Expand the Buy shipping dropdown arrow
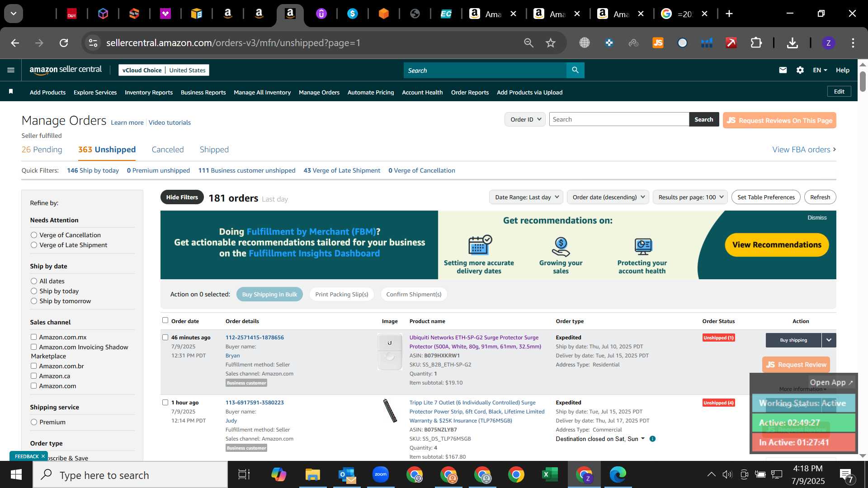The image size is (868, 488). 829,340
